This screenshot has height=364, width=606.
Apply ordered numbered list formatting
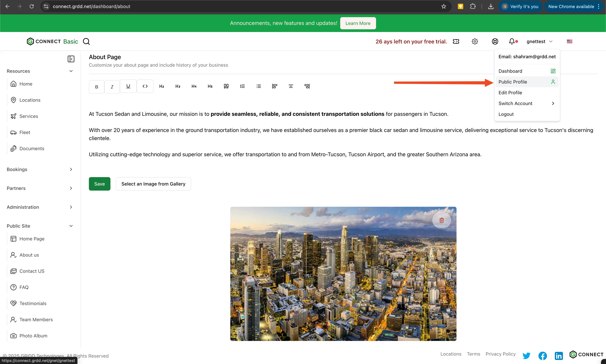click(242, 86)
